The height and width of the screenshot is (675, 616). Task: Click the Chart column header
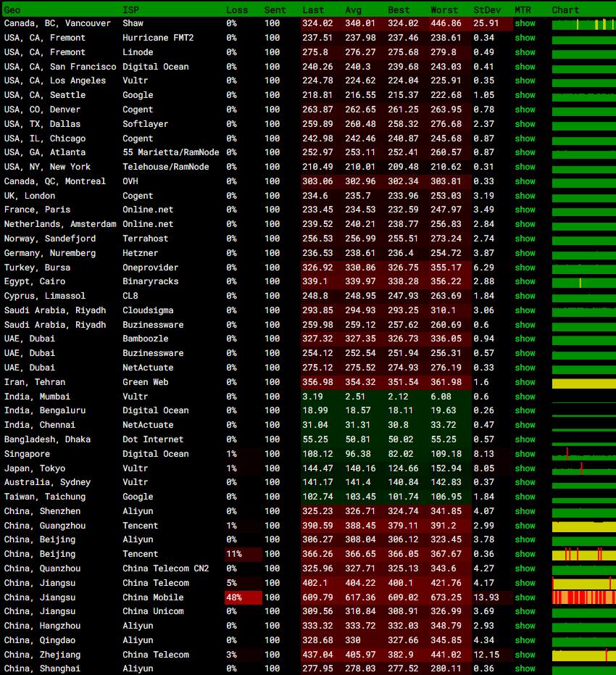tap(565, 10)
